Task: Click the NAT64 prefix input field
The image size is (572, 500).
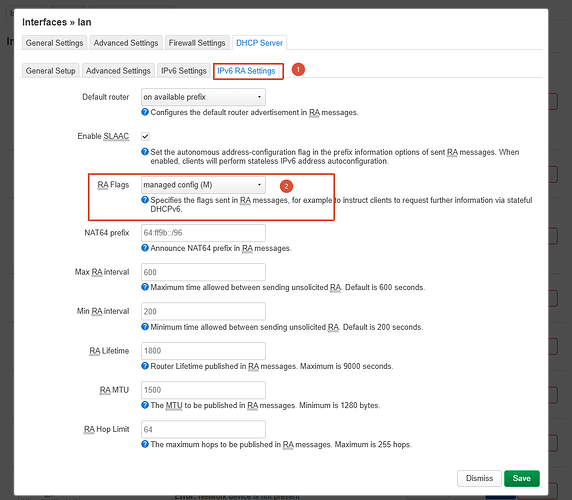Action: coord(203,233)
